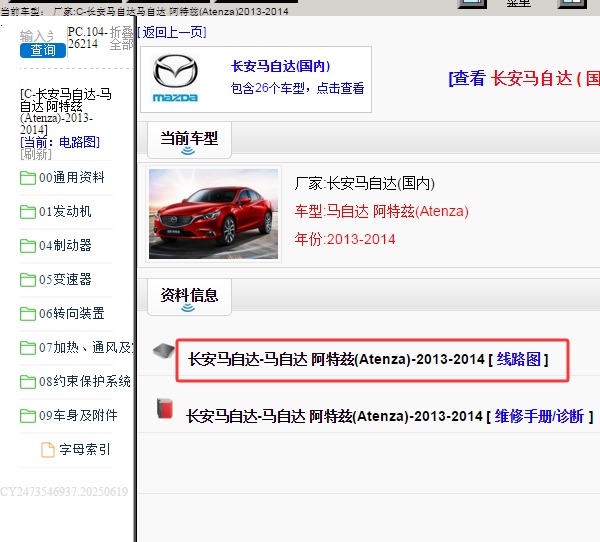Click the 折叠 collapse link in sidebar

[x=122, y=32]
